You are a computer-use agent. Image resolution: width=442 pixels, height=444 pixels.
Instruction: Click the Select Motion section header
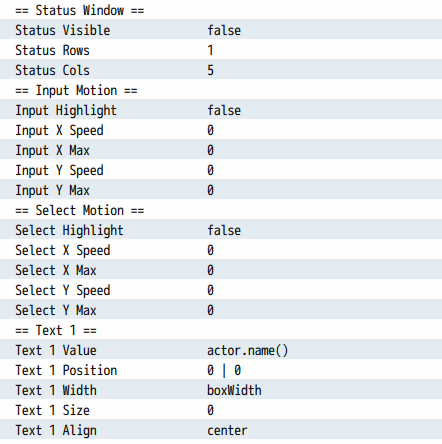pos(80,210)
